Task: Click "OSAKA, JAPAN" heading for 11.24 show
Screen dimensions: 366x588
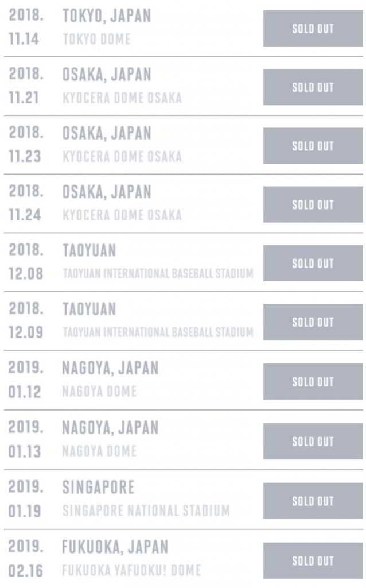Action: point(107,192)
